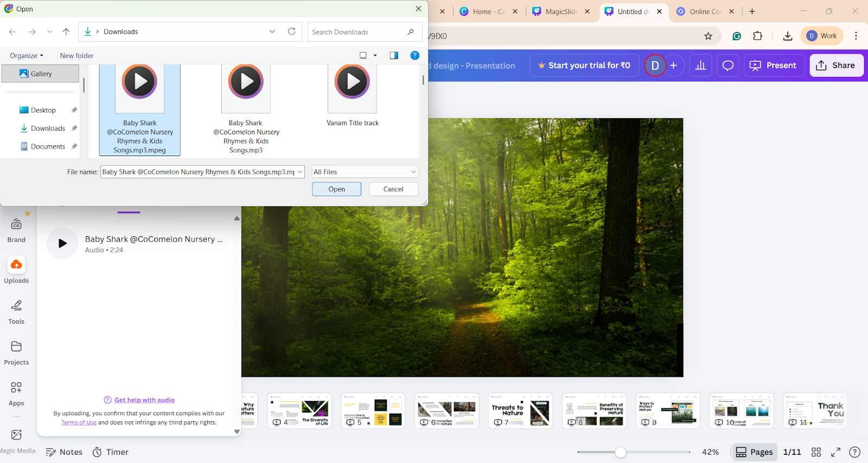Image resolution: width=868 pixels, height=463 pixels.
Task: Click the Share button
Action: tap(837, 66)
